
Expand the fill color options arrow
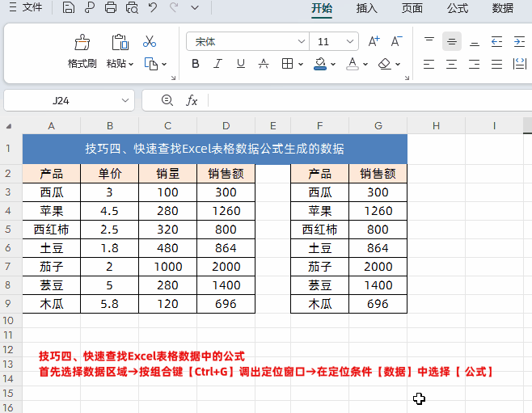333,64
